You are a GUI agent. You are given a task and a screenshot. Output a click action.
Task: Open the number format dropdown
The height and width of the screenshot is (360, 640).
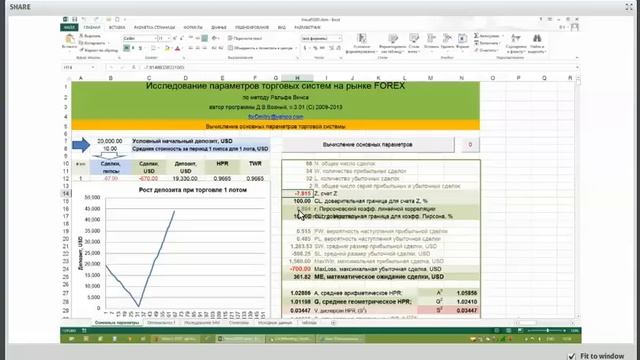point(340,38)
